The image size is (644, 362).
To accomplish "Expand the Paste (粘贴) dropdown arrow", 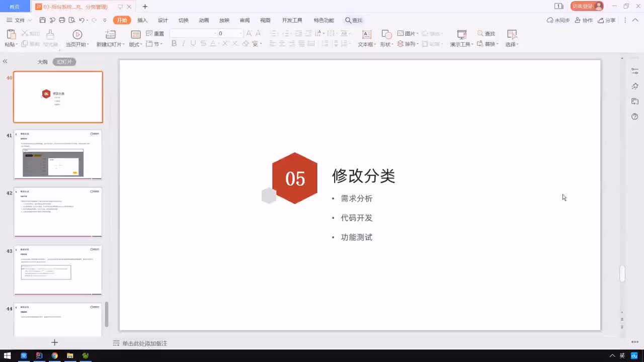I will tap(17, 44).
